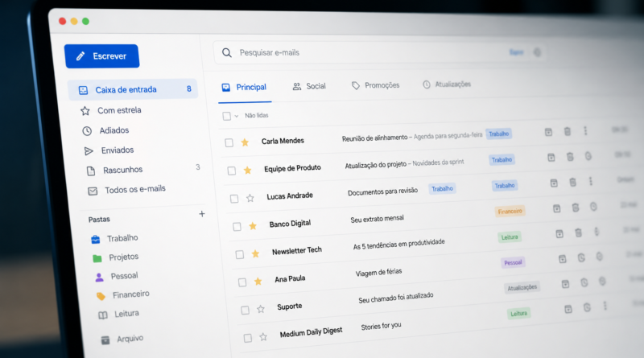
Task: Archive the Lucas Andrade email
Action: (554, 183)
